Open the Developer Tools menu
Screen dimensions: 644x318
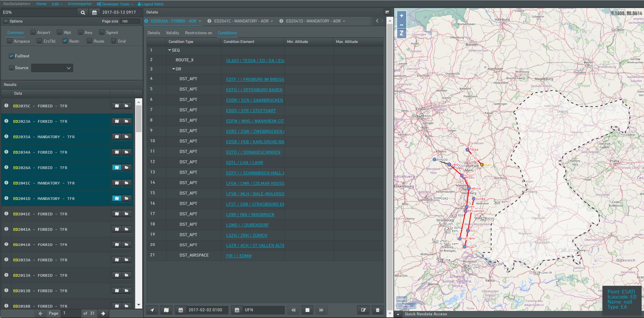coord(115,4)
